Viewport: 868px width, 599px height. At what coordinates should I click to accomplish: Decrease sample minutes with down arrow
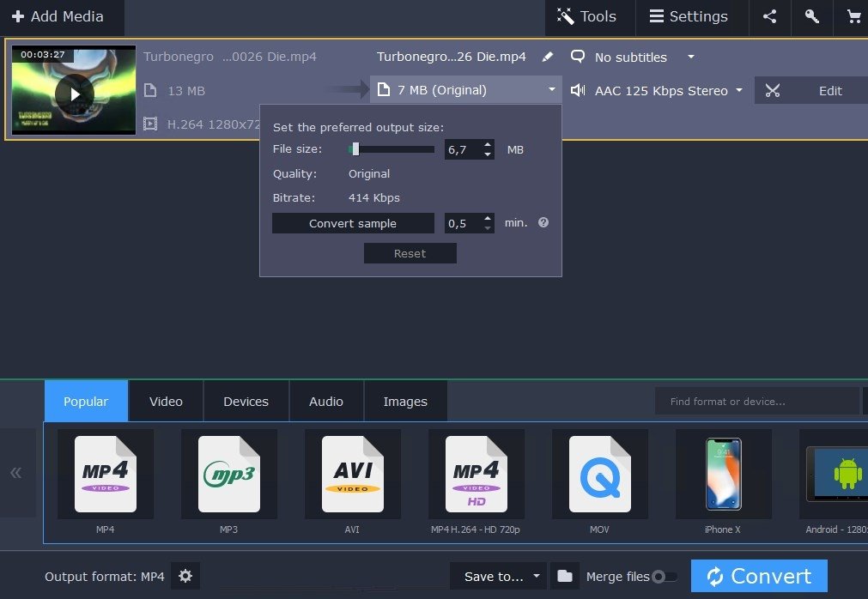point(488,228)
